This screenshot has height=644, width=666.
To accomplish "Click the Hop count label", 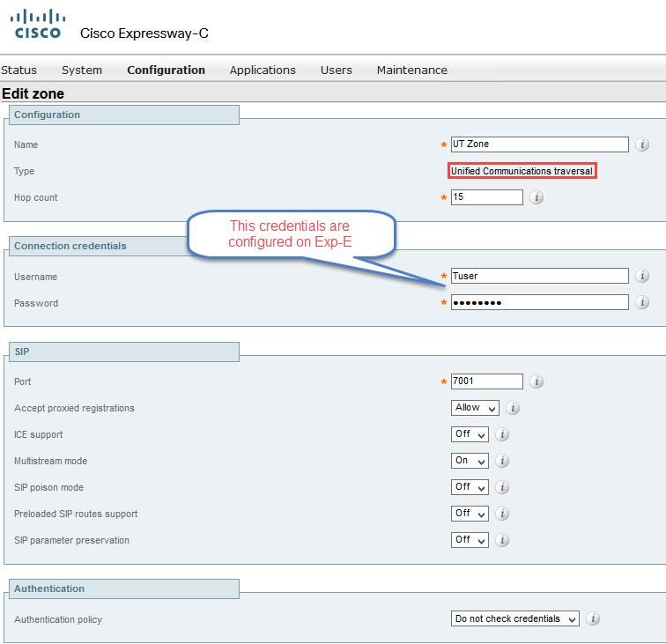I will tap(35, 197).
